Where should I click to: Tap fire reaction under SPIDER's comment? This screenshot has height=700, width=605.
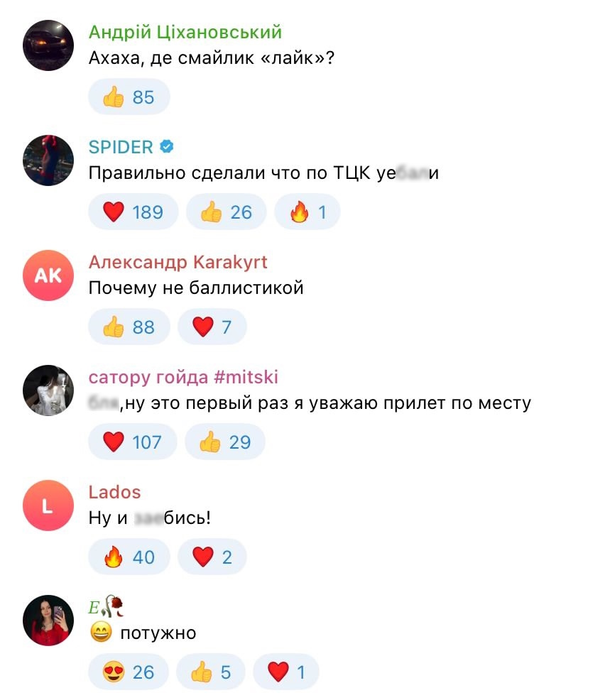tap(307, 212)
